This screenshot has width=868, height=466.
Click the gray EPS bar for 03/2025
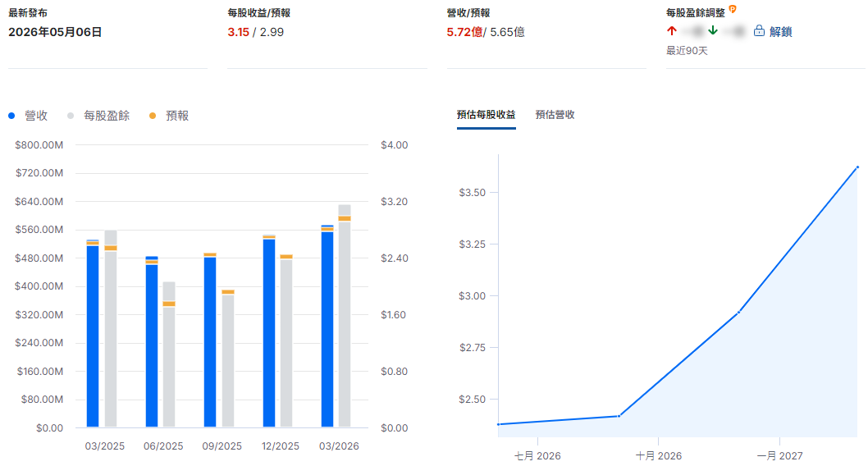(111, 329)
